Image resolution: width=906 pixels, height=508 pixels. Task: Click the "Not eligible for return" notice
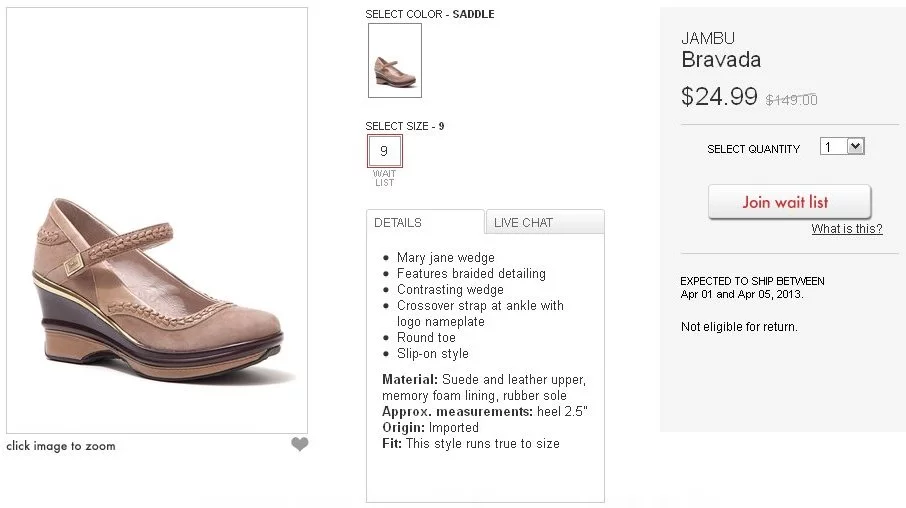coord(739,327)
